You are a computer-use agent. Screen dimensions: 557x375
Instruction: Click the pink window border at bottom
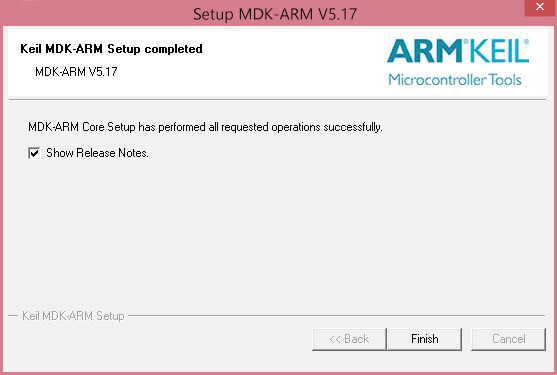tap(278, 373)
